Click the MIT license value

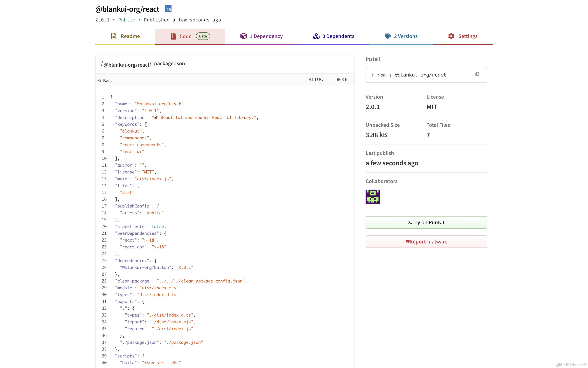point(431,107)
